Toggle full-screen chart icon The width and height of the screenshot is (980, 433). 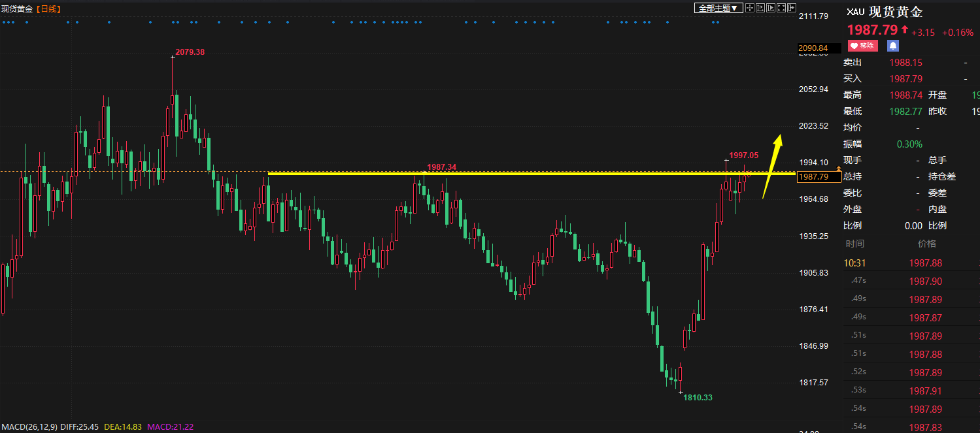781,8
